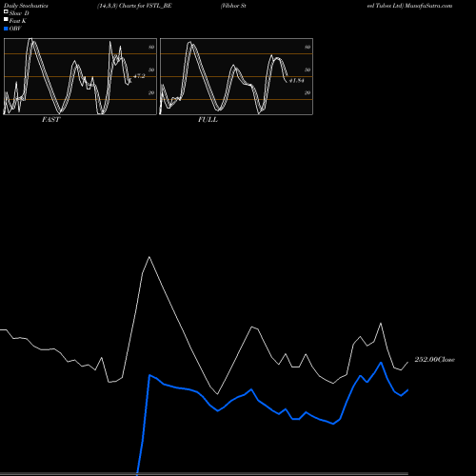Screen dimensions: 476x476
Task: Click the highest peak of the white close line
Action: point(149,257)
